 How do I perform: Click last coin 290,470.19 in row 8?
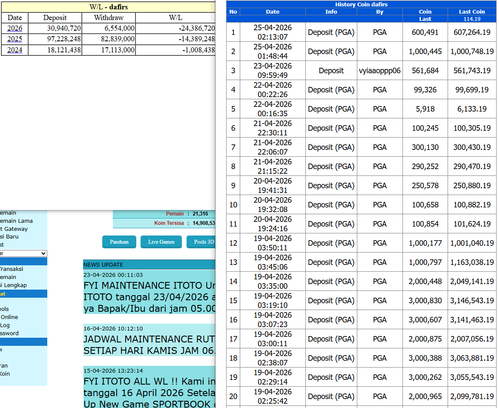coord(472,166)
